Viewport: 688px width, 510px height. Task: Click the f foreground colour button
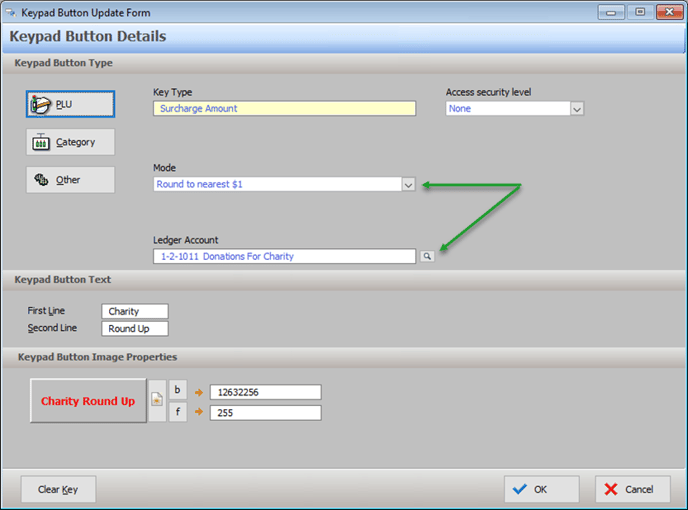pyautogui.click(x=178, y=412)
